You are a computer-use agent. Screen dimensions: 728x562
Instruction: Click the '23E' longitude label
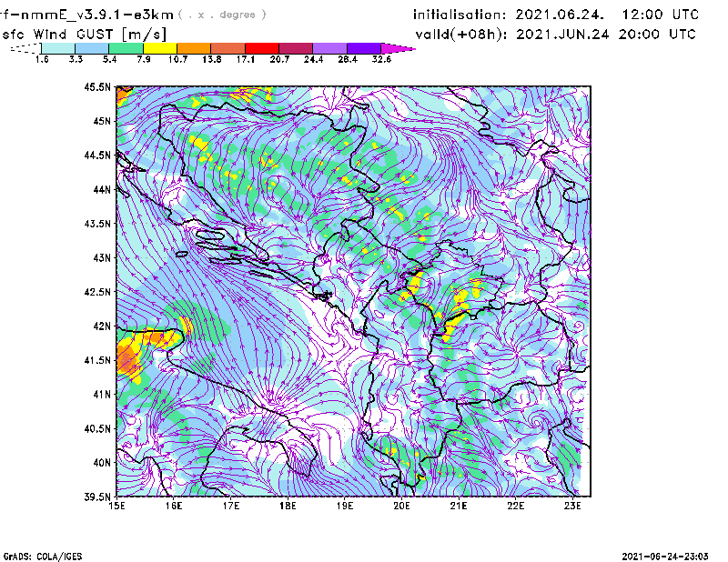pyautogui.click(x=572, y=506)
